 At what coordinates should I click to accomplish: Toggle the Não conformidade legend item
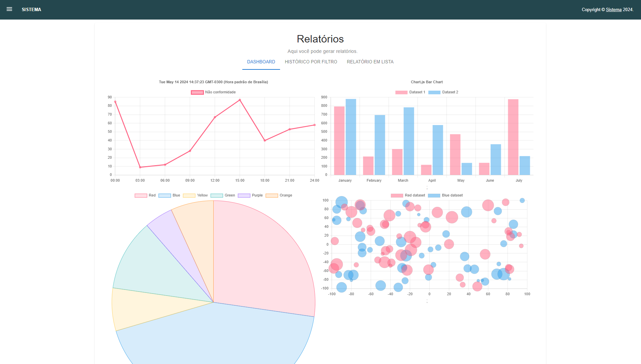coord(213,92)
